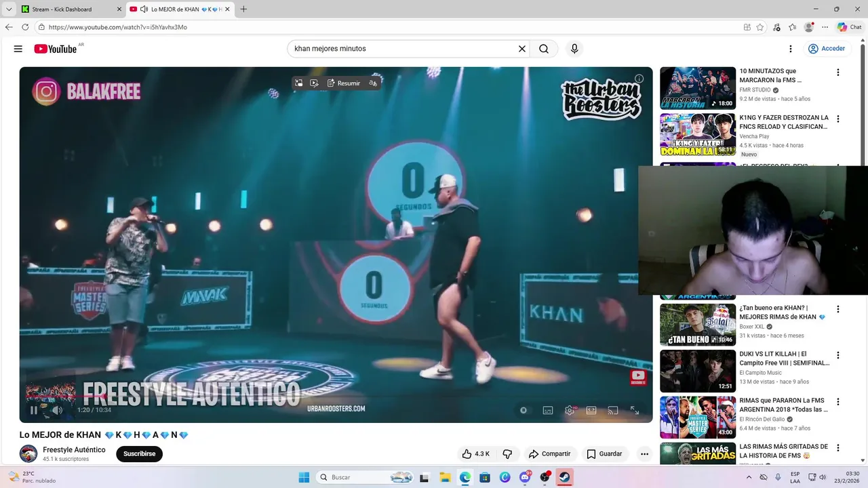Image resolution: width=868 pixels, height=488 pixels.
Task: Open Steam from taskbar
Action: pos(565,477)
